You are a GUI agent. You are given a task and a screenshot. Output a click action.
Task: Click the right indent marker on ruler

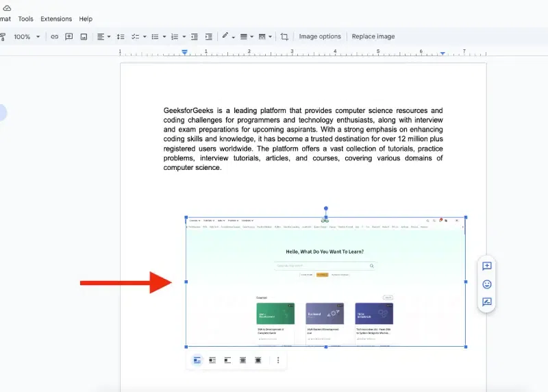pos(443,53)
